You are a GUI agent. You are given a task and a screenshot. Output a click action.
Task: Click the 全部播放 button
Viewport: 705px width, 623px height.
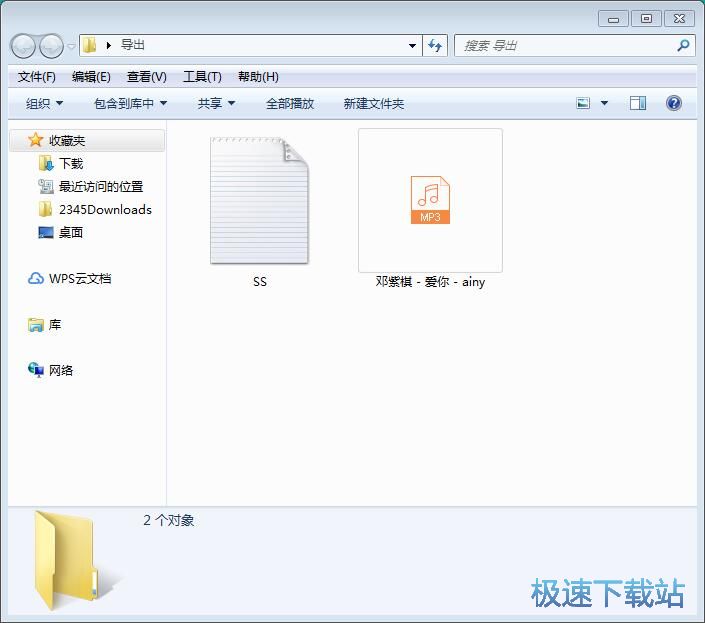tap(290, 104)
